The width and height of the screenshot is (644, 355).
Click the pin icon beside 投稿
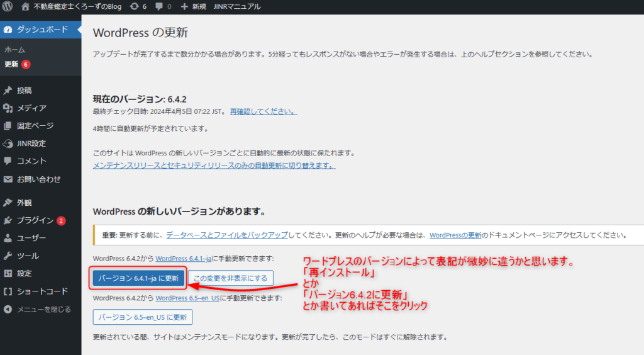tap(8, 91)
